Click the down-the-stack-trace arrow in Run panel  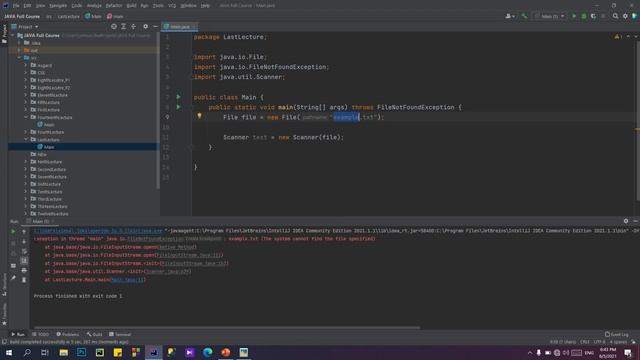(x=24, y=241)
